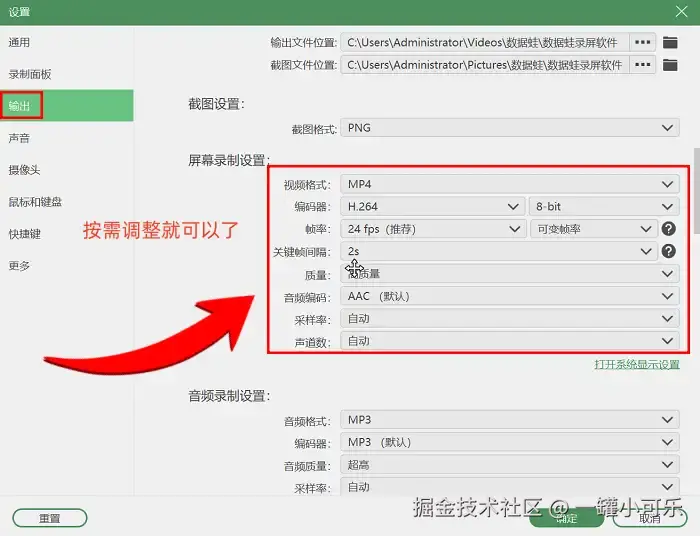Expand the video quality dropdown

[510, 274]
